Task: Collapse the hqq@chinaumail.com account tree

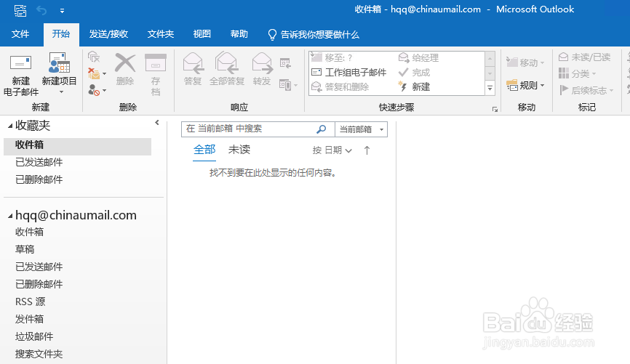Action: click(x=10, y=217)
